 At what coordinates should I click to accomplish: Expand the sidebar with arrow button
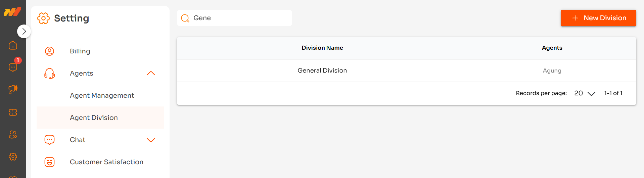pos(24,32)
